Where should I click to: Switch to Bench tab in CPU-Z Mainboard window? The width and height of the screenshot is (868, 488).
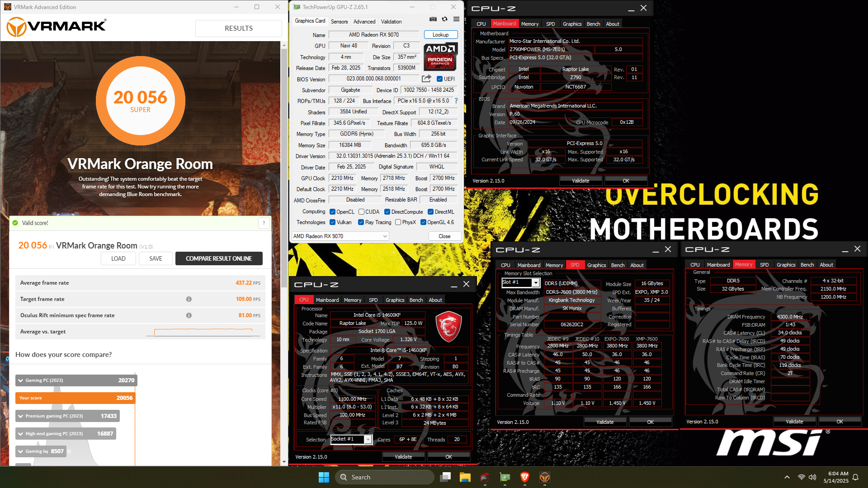pyautogui.click(x=593, y=24)
